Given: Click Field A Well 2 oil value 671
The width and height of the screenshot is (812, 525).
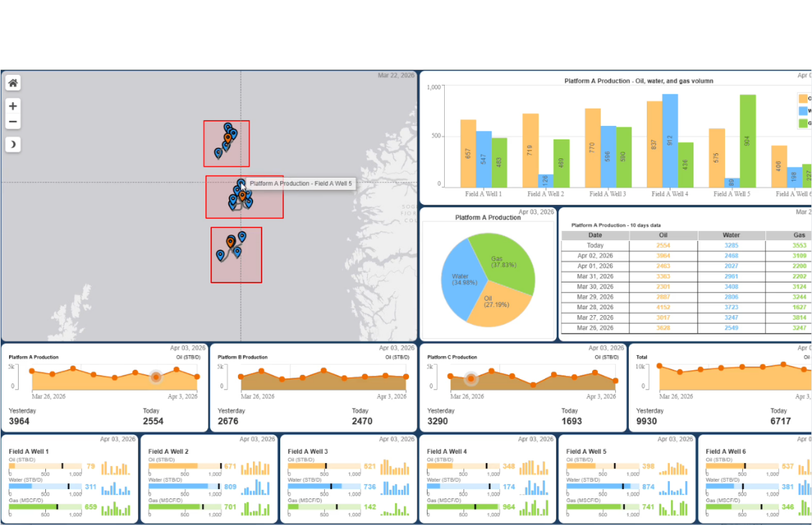Looking at the screenshot, I should coord(230,467).
